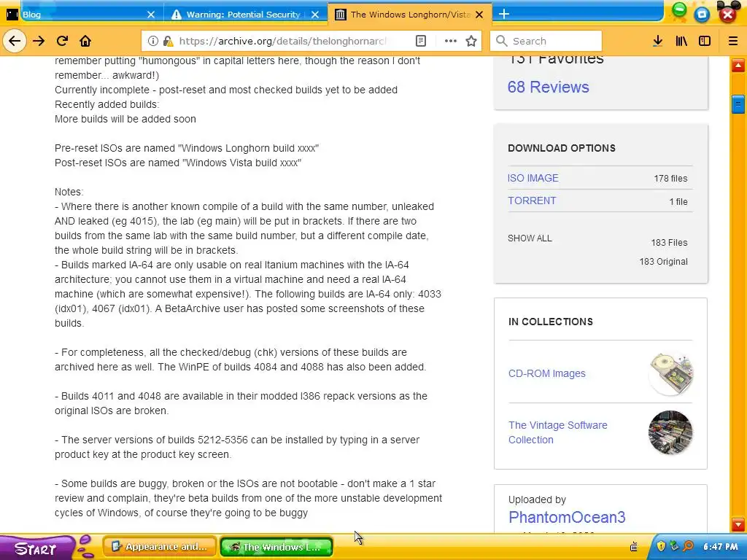The width and height of the screenshot is (747, 560).
Task: Click "More builds will be added soon" line
Action: tap(125, 119)
